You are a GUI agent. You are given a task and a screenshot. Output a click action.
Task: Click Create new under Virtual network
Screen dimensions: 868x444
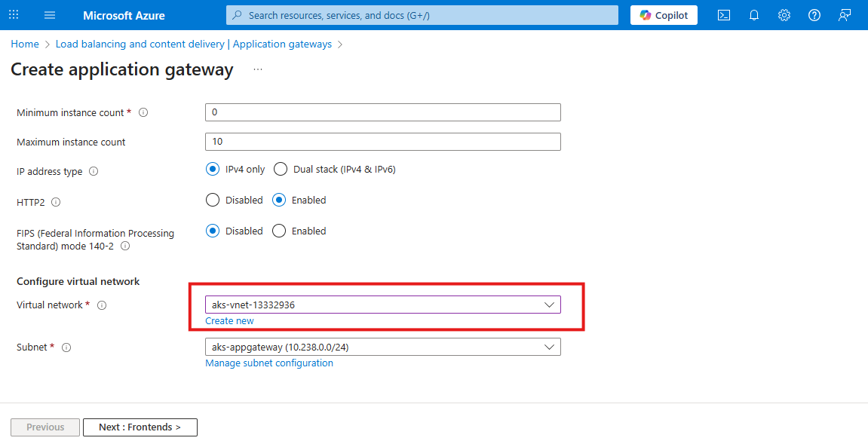tap(229, 320)
